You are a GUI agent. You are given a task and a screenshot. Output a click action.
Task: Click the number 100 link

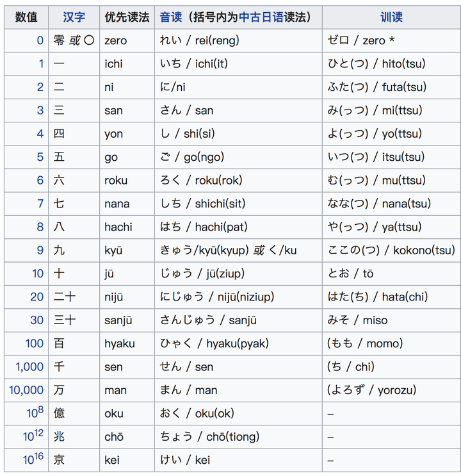point(35,343)
